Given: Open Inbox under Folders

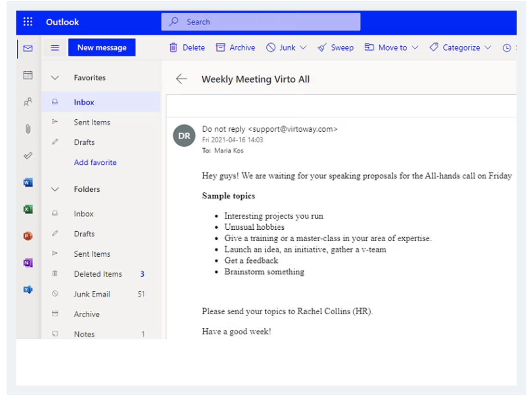Looking at the screenshot, I should (x=101, y=214).
